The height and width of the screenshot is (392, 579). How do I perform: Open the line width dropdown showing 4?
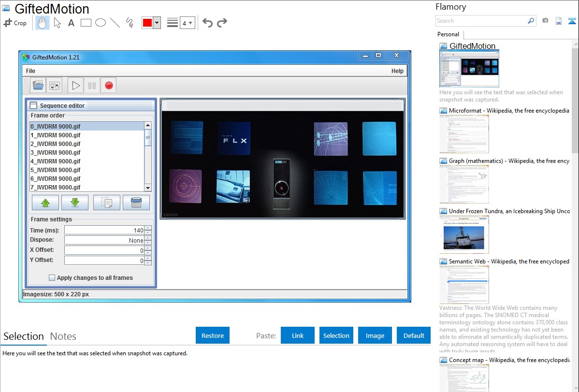point(187,23)
